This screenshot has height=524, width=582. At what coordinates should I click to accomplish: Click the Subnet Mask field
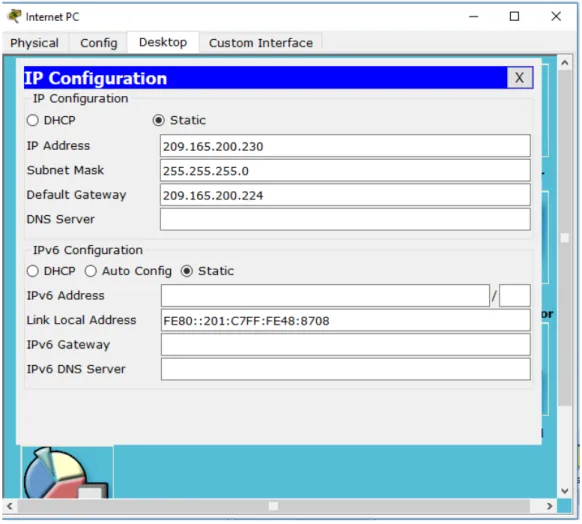345,170
